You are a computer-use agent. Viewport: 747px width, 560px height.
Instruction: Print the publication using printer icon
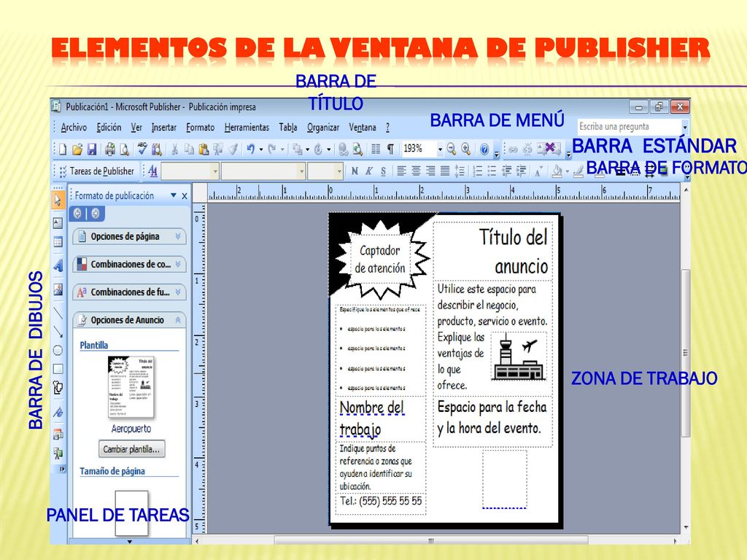(110, 149)
